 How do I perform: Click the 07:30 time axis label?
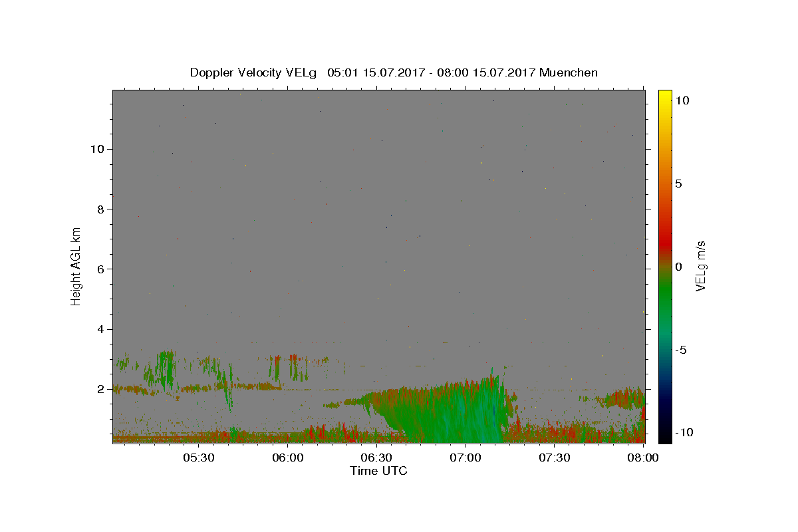[554, 458]
